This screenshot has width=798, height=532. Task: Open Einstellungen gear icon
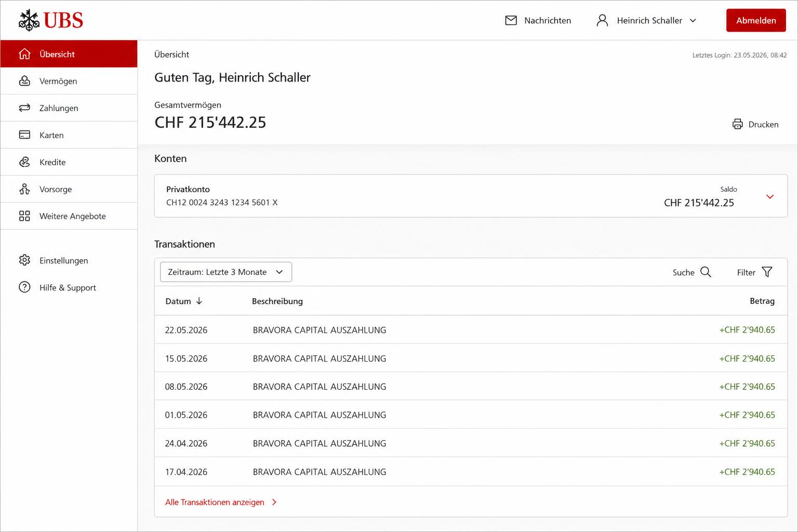[24, 260]
